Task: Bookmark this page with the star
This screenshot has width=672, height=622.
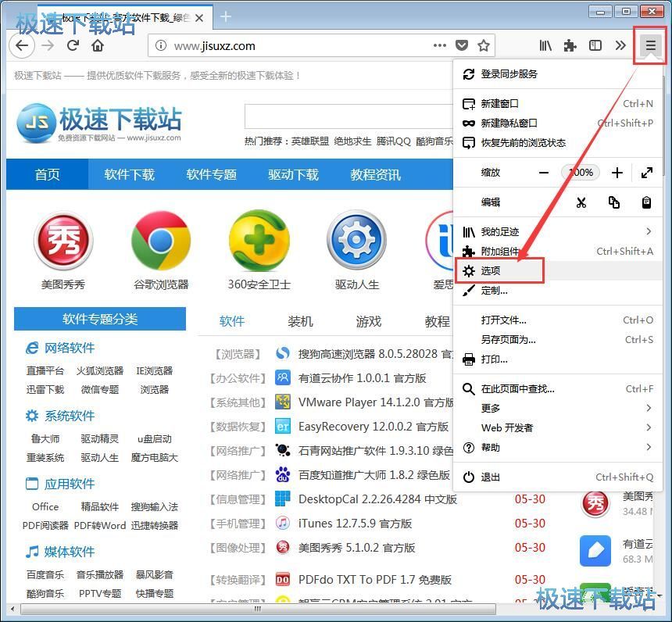Action: (x=484, y=45)
